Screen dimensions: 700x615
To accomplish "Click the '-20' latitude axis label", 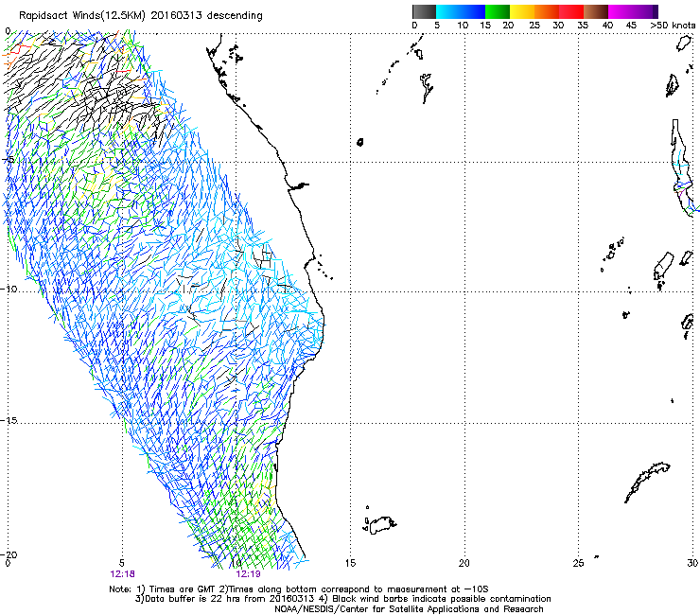I will [9, 554].
